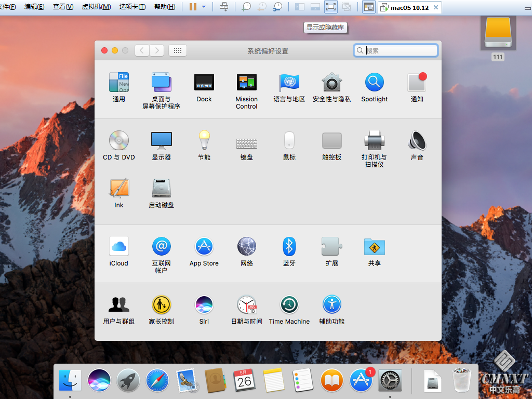Open the 查看(V) menu
This screenshot has width=532, height=399.
pos(63,7)
